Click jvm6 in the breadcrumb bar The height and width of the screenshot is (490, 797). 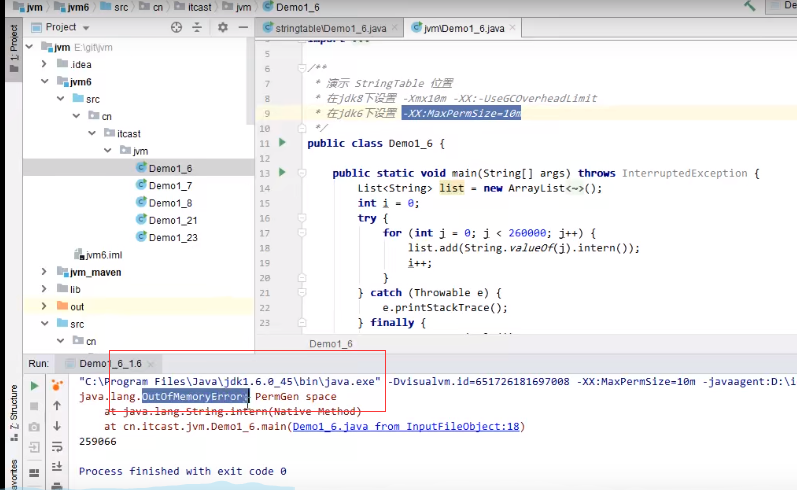tap(72, 7)
